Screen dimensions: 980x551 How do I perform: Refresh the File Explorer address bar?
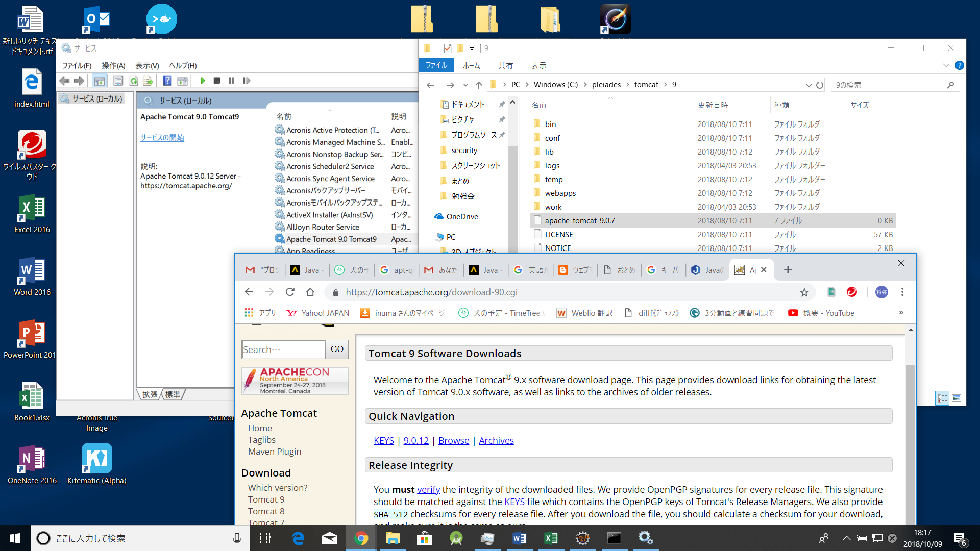click(820, 85)
